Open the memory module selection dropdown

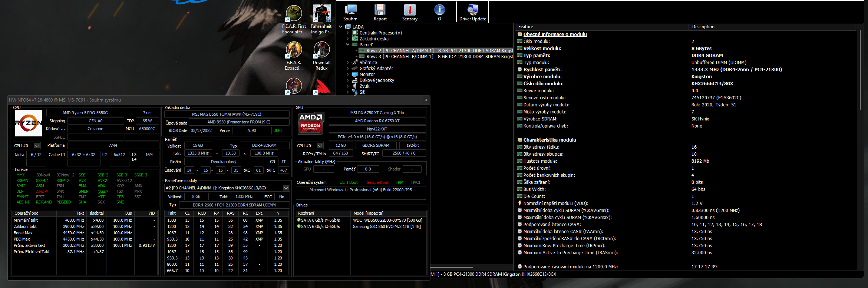(286, 188)
